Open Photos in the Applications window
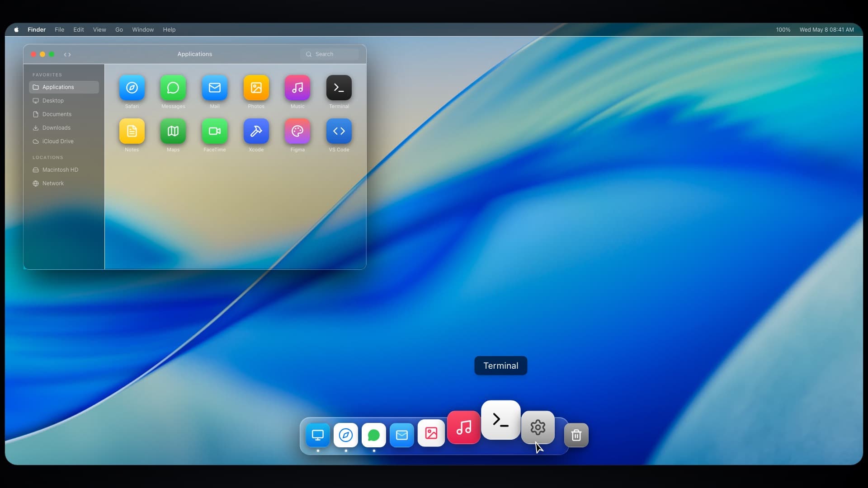868x488 pixels. click(256, 88)
